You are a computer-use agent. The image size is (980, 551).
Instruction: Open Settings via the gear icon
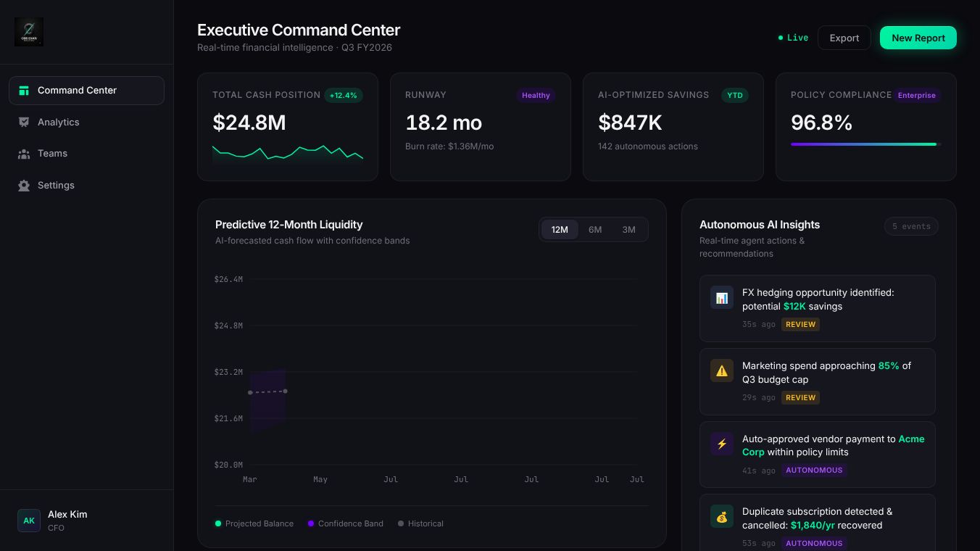pyautogui.click(x=24, y=186)
